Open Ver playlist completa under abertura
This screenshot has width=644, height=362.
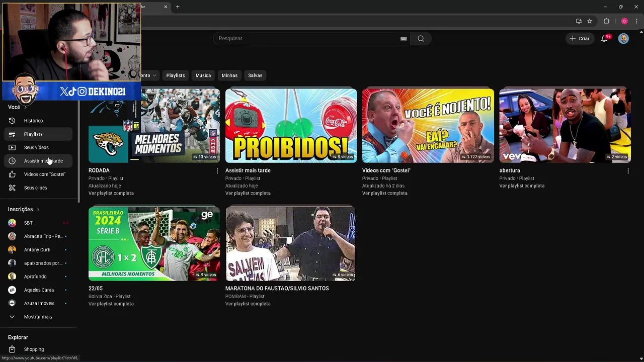tap(522, 186)
